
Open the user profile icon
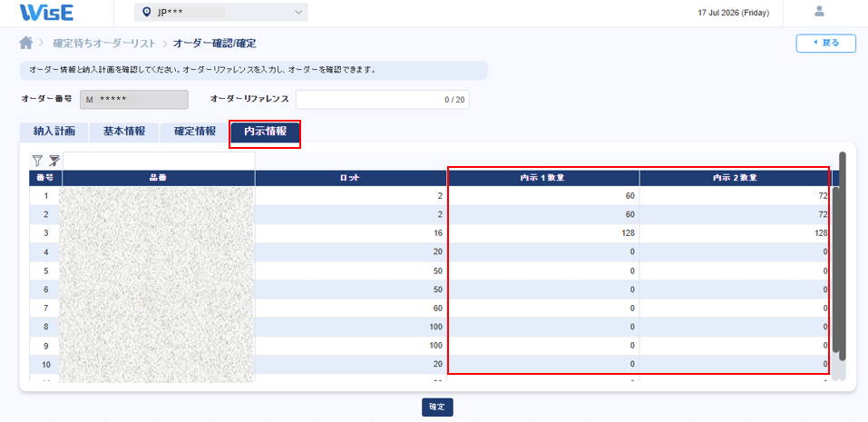pos(819,11)
